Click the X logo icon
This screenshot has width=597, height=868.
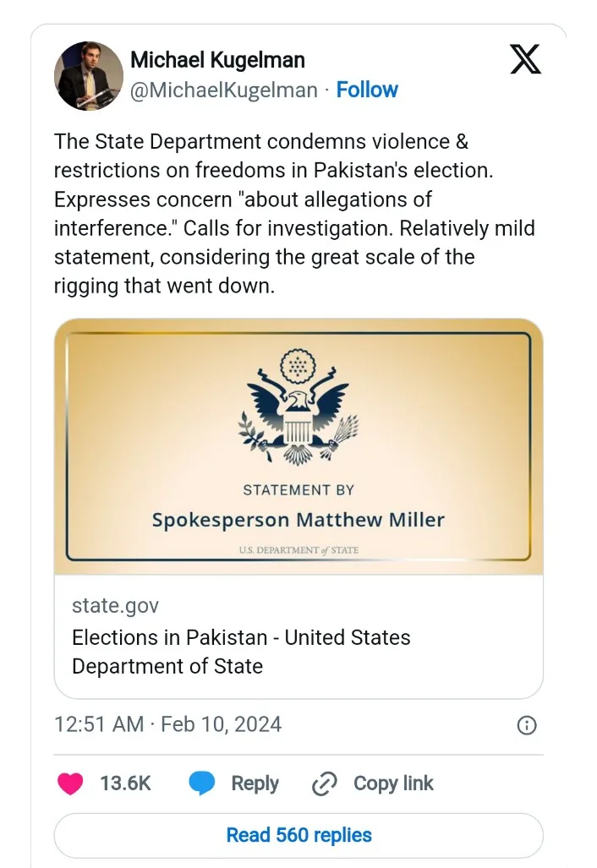(x=525, y=60)
